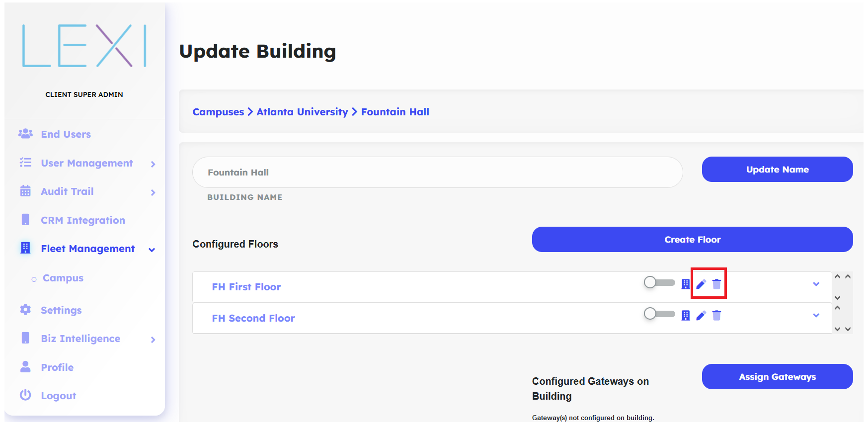The width and height of the screenshot is (868, 433).
Task: Expand the FH First Floor row chevron
Action: coord(816,284)
